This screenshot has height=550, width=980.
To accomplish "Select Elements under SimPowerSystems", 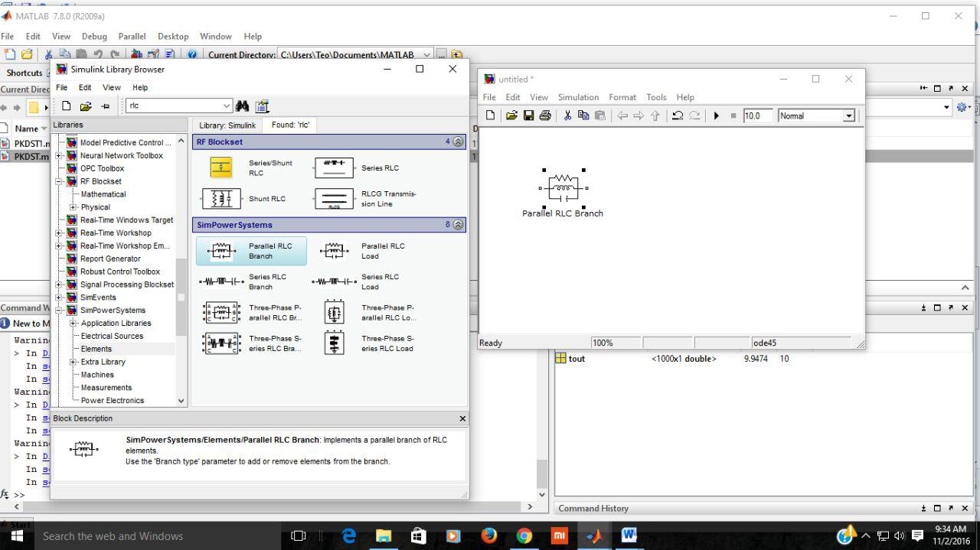I will (96, 348).
